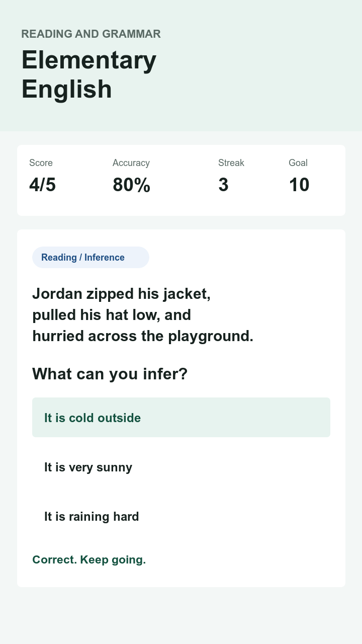This screenshot has height=644, width=362.
Task: Click the passage line "Jordan zipped his jacket,"
Action: click(x=121, y=293)
